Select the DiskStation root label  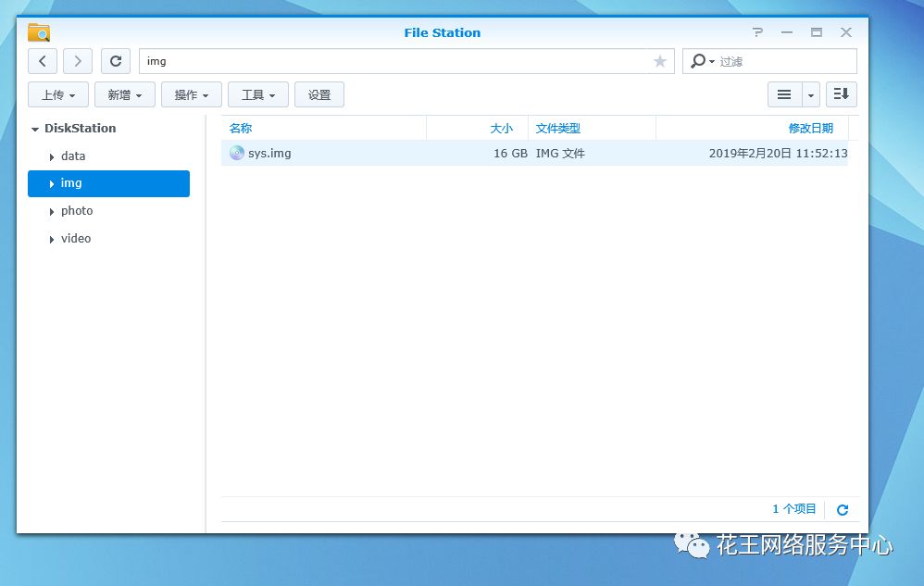tap(81, 129)
